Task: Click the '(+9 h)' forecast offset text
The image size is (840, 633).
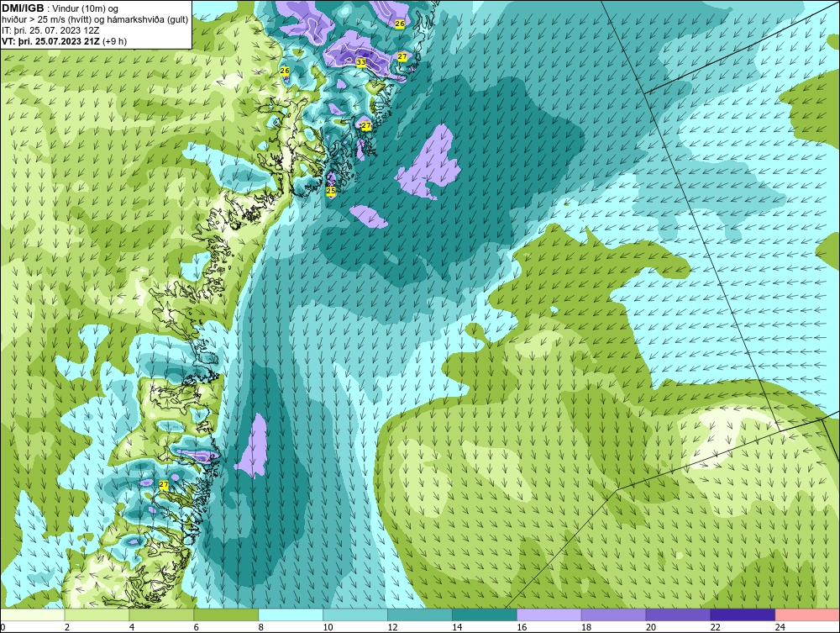Action: coord(114,41)
